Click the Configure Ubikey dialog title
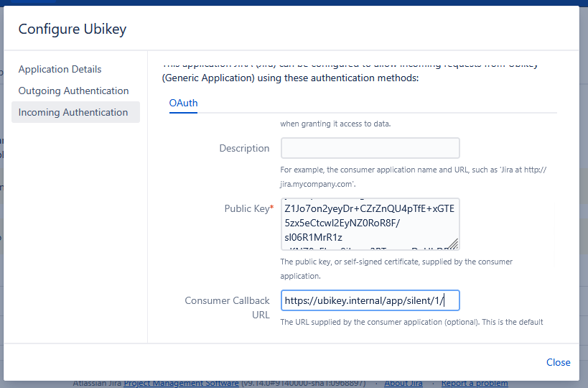The image size is (588, 388). tap(73, 29)
